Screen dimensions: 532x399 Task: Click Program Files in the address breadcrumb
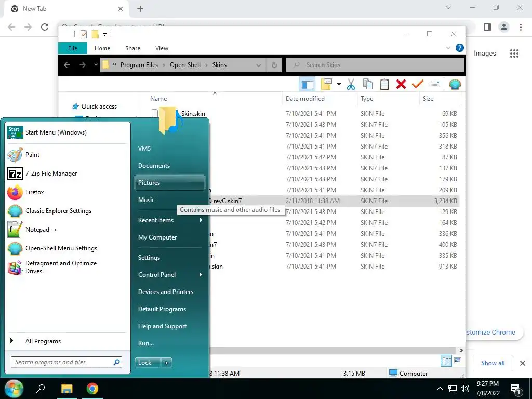(x=139, y=65)
